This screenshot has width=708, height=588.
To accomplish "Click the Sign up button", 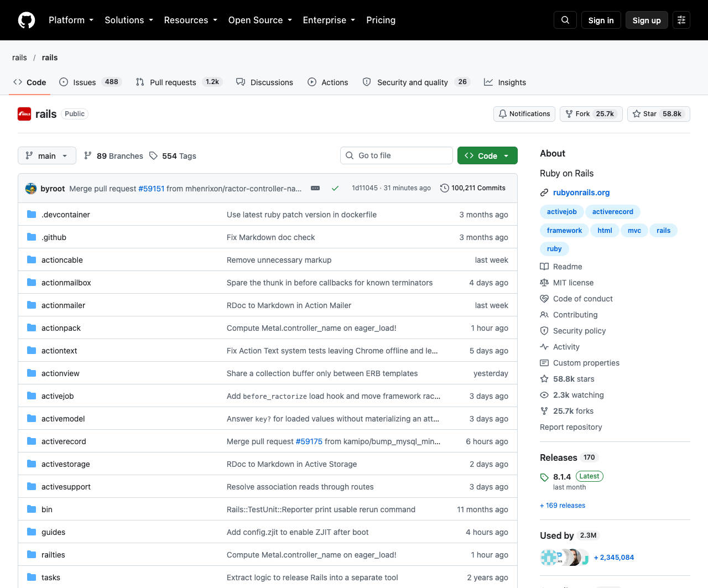I will 647,20.
